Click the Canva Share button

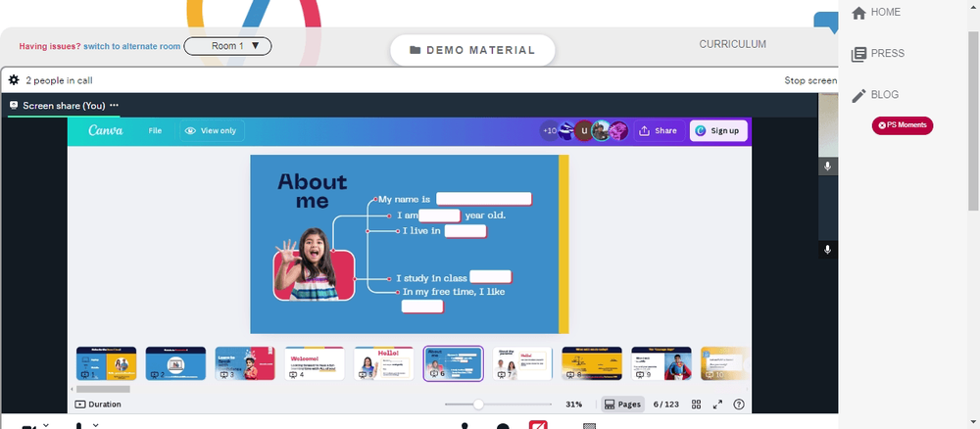[659, 130]
